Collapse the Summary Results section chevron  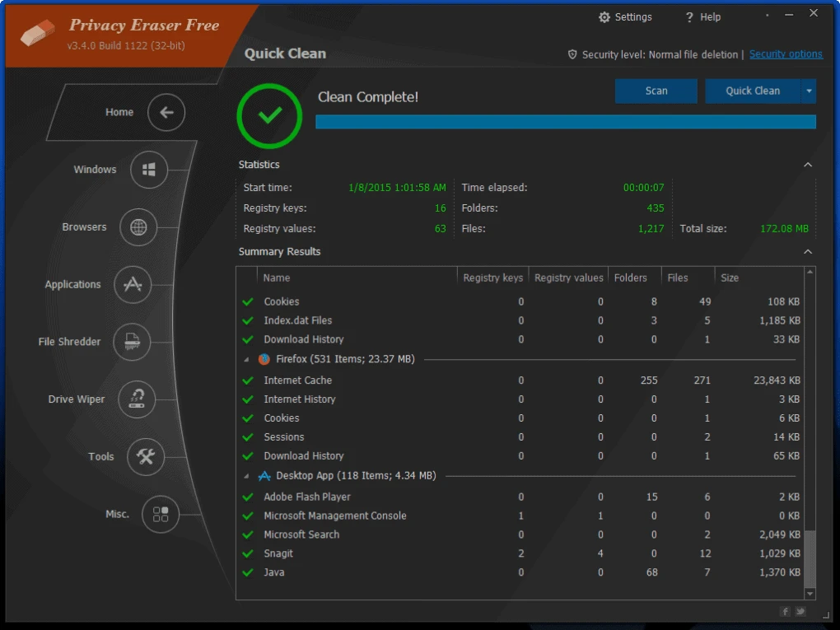(x=808, y=252)
